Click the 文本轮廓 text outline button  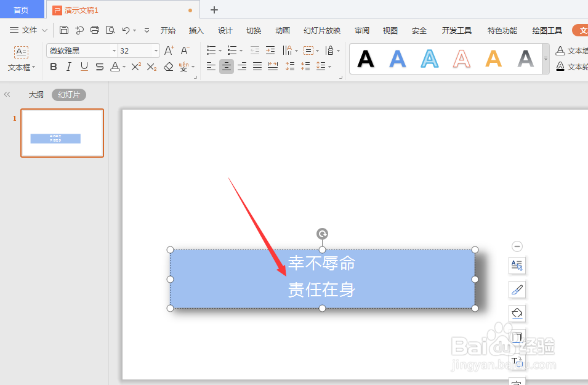(x=571, y=67)
